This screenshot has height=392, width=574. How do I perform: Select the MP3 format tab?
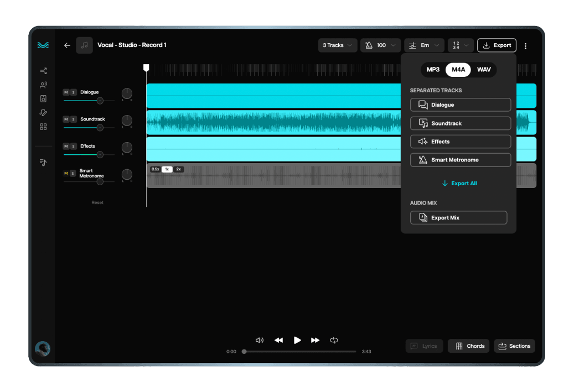coord(433,70)
